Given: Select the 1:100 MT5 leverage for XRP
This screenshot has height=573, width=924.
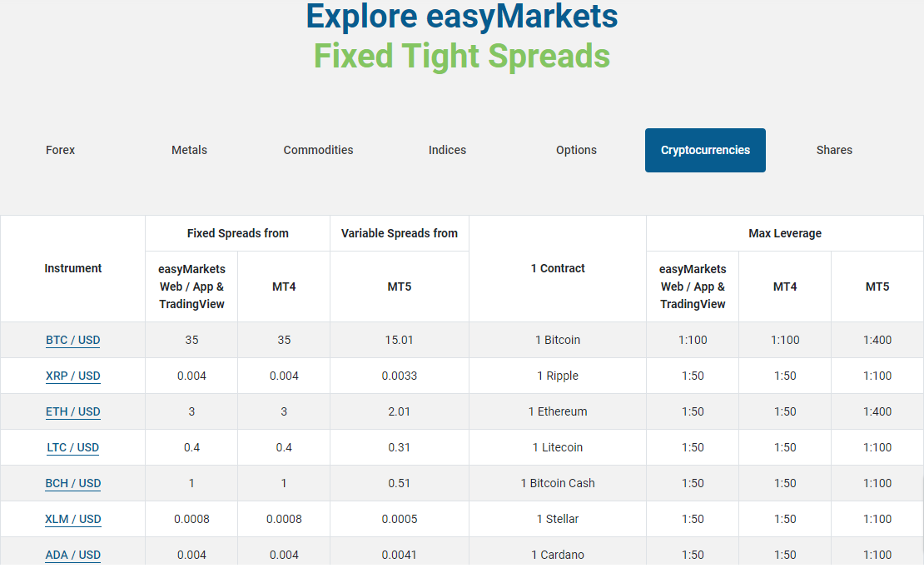Looking at the screenshot, I should point(877,376).
